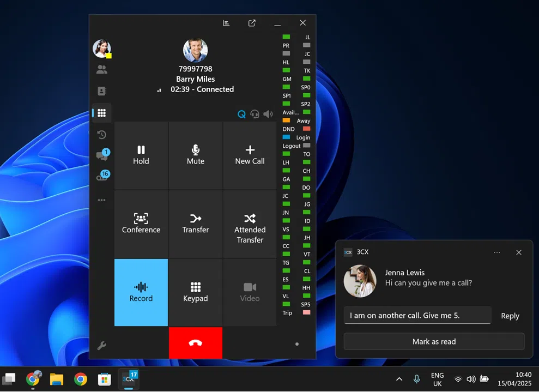Click the pink Trip indicator

(x=307, y=312)
